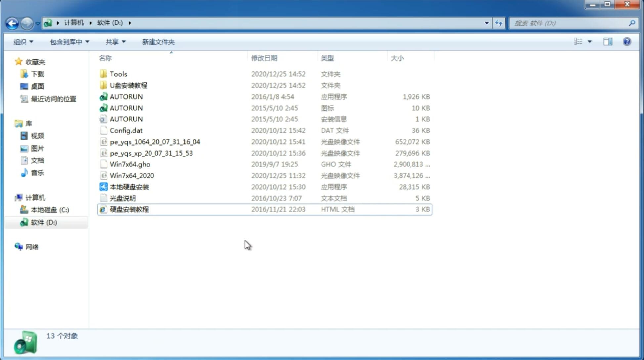Open pe_yqs_1064 disc image file
This screenshot has width=644, height=360.
coord(155,142)
